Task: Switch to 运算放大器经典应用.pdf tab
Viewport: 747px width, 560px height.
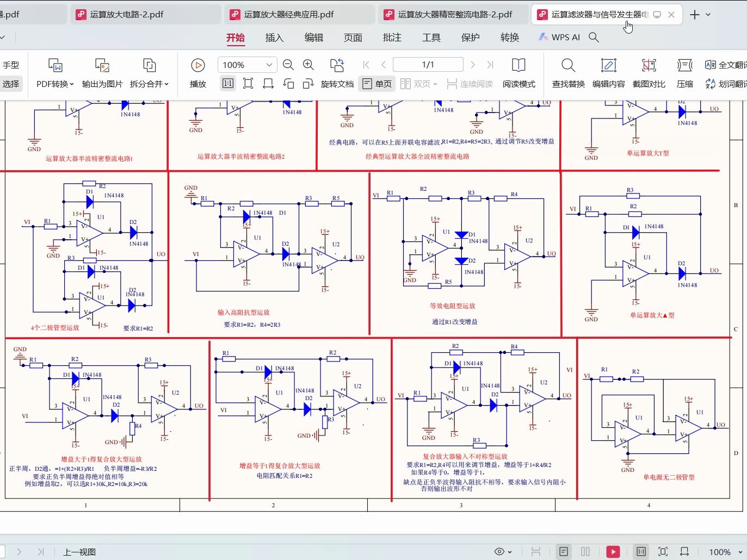Action: click(x=299, y=15)
